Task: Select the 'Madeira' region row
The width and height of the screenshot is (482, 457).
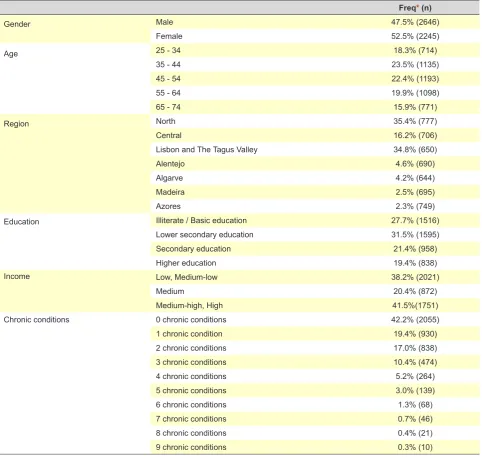Action: (x=170, y=192)
